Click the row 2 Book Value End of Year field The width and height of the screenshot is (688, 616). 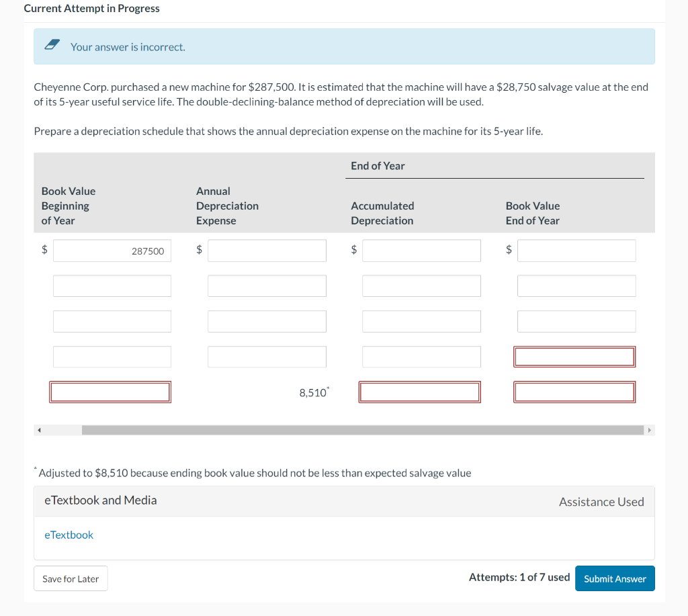[576, 286]
